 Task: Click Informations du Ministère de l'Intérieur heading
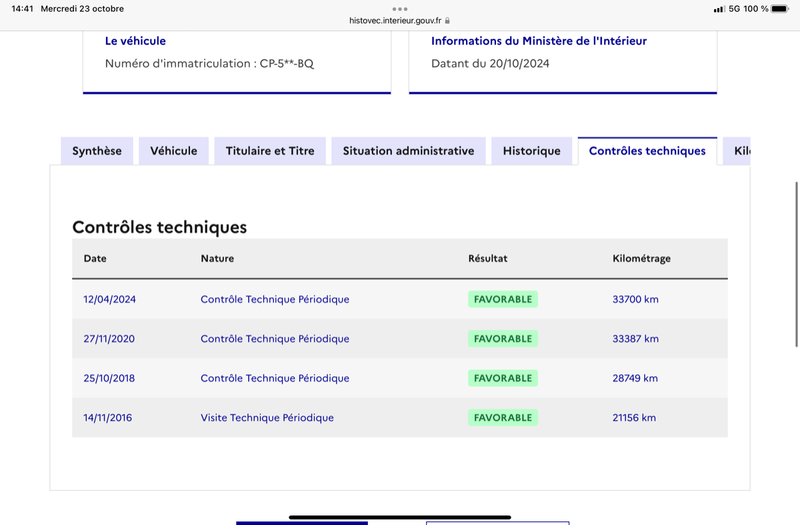pyautogui.click(x=539, y=41)
